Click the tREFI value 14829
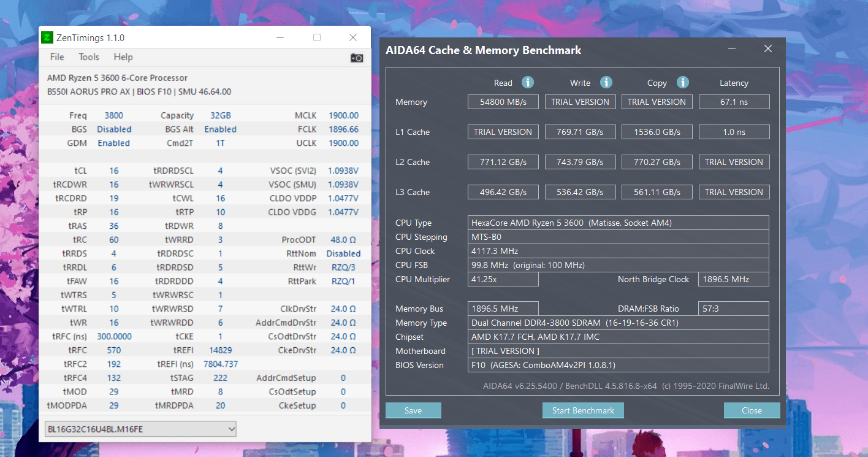The image size is (868, 457). coord(220,350)
